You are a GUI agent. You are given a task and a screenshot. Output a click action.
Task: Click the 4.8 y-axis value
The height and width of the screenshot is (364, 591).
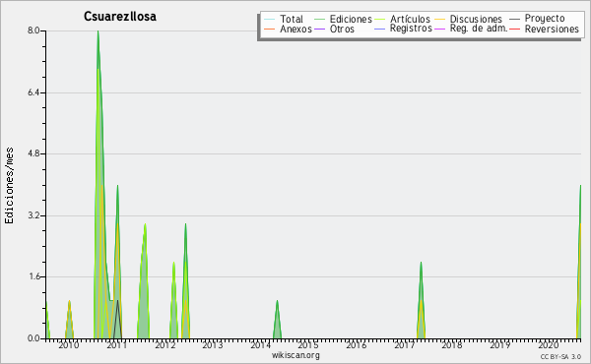point(33,153)
